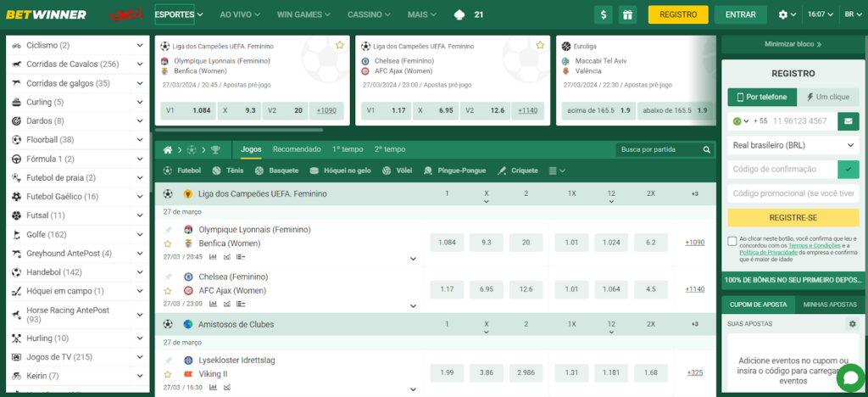
Task: Pin the Chelsea (Feminino) match
Action: (169, 277)
